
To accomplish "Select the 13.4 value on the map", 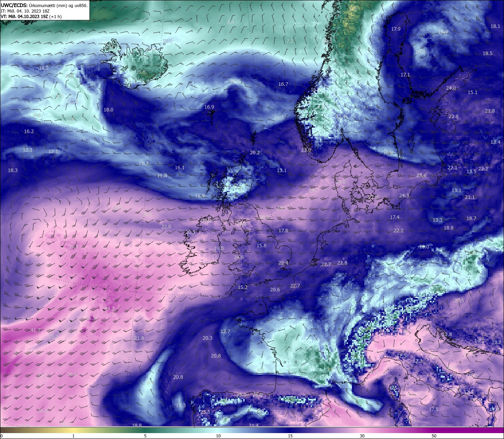I will click(495, 142).
